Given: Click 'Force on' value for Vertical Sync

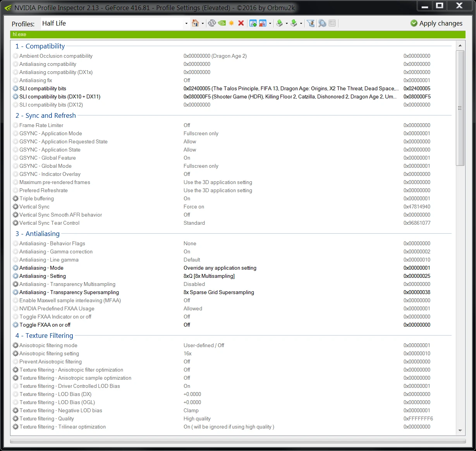Looking at the screenshot, I should click(194, 207).
